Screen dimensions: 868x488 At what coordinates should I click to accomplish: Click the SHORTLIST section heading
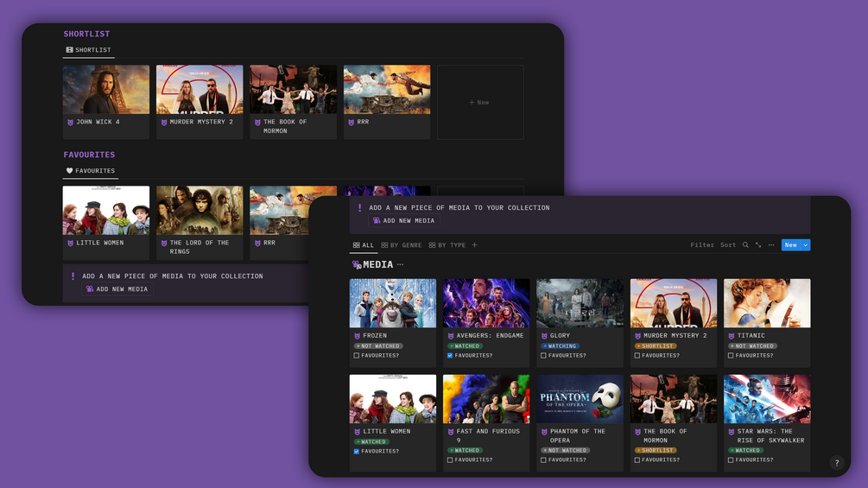tap(86, 34)
